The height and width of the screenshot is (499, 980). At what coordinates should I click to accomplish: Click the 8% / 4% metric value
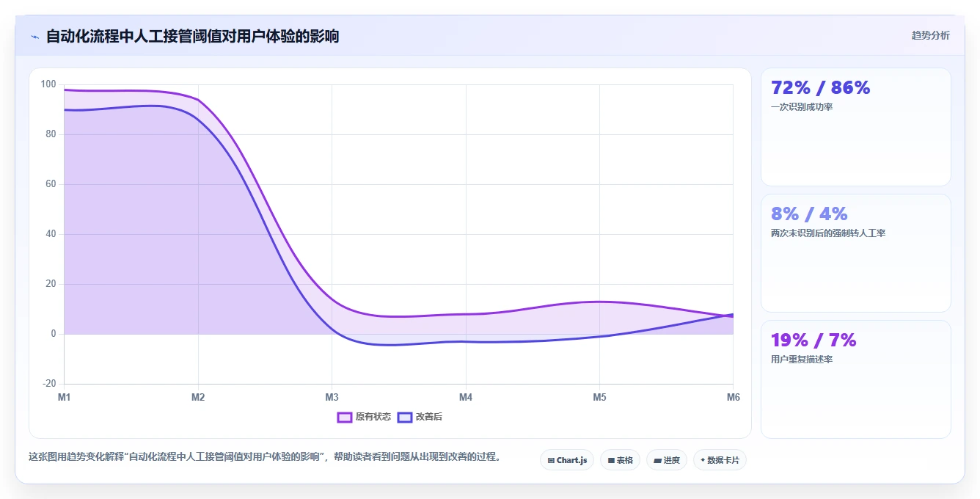(x=809, y=214)
